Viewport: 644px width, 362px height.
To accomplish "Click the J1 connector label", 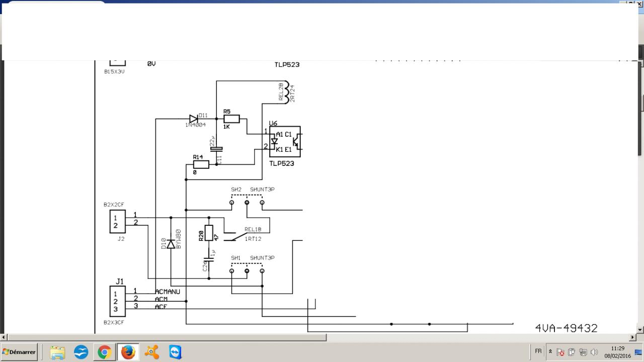I will pos(120,282).
